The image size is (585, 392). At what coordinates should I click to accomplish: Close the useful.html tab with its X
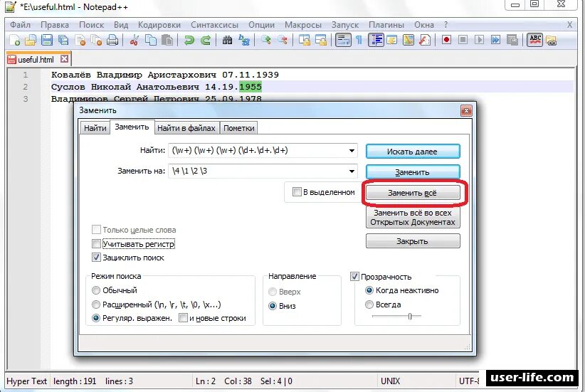click(x=64, y=59)
